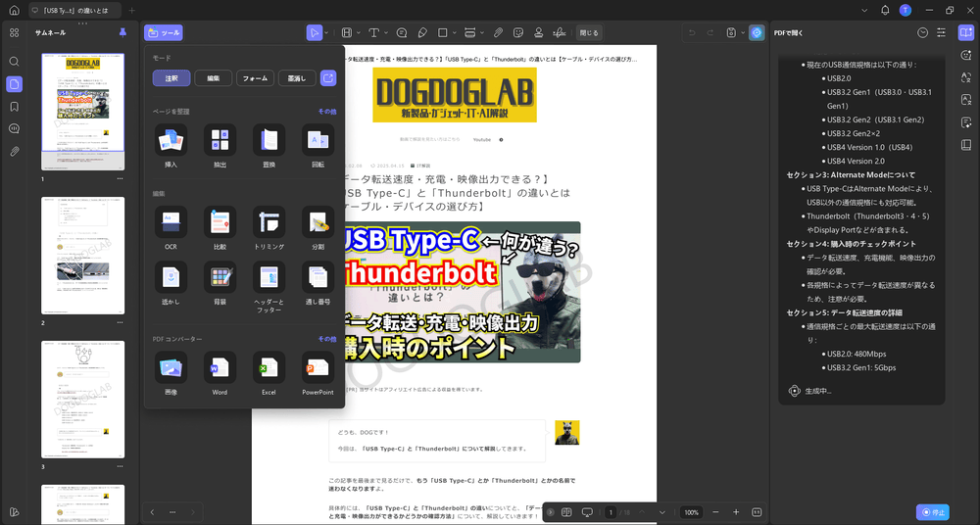Choose the Insert page (挿入) icon
The width and height of the screenshot is (980, 525).
click(x=171, y=140)
